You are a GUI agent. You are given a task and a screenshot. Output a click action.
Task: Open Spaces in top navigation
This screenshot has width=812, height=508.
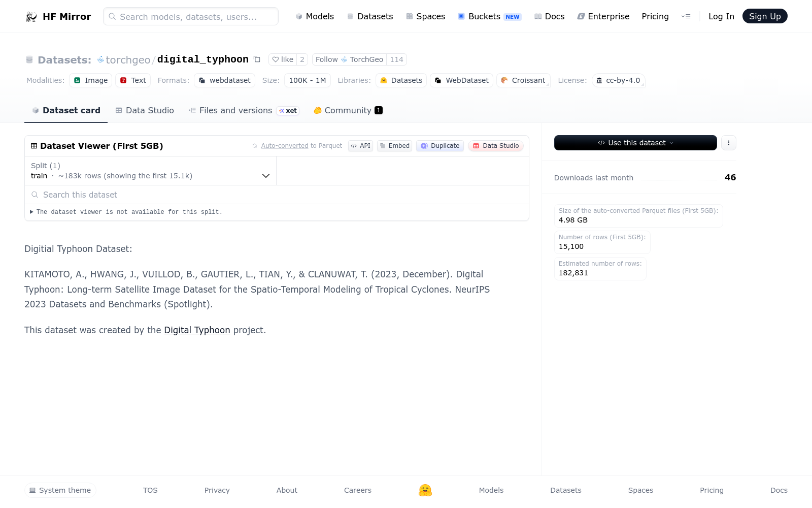tap(425, 17)
